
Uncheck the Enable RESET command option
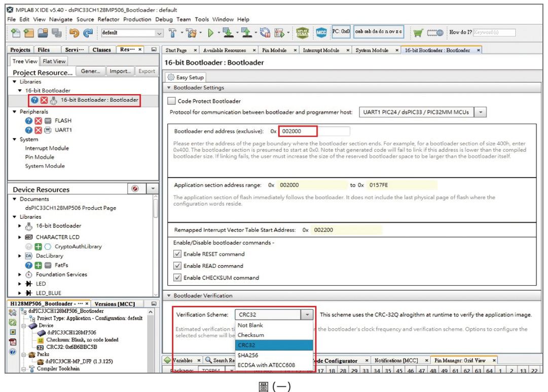[177, 254]
